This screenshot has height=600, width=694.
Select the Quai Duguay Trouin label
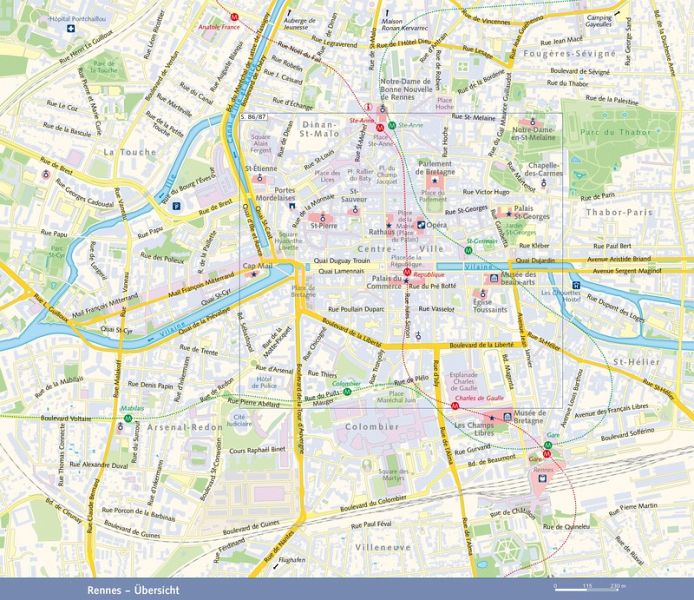[x=342, y=261]
